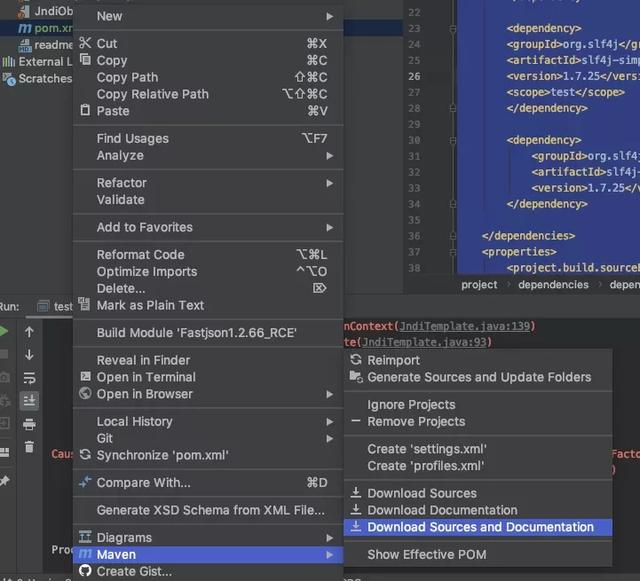Click the trash icon to clear output
Viewport: 640px width, 581px height.
pos(30,447)
